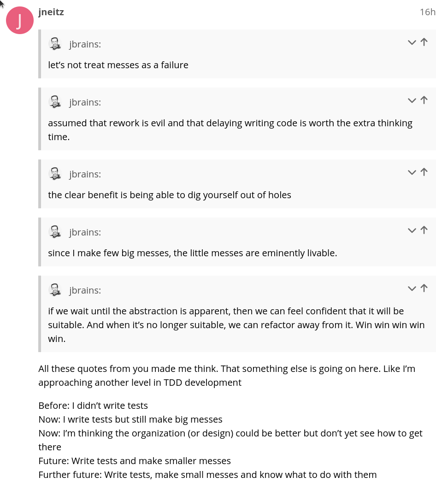Go to source post of the 'Win win win' quote

[424, 289]
